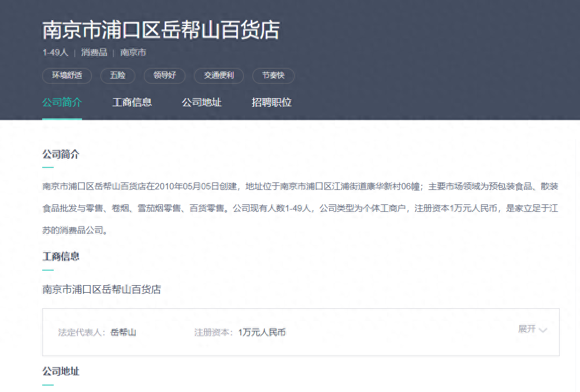Switch to the 公司简介 tab

pos(62,103)
